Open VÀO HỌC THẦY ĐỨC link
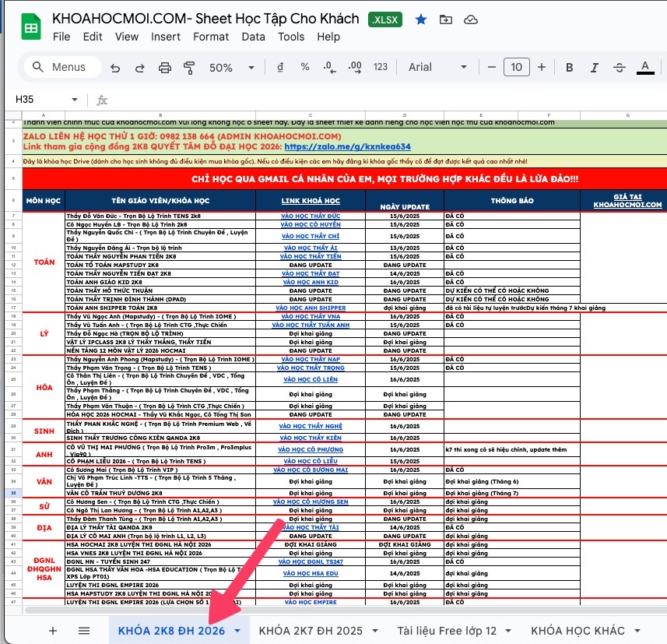Image resolution: width=667 pixels, height=644 pixels. 311,216
